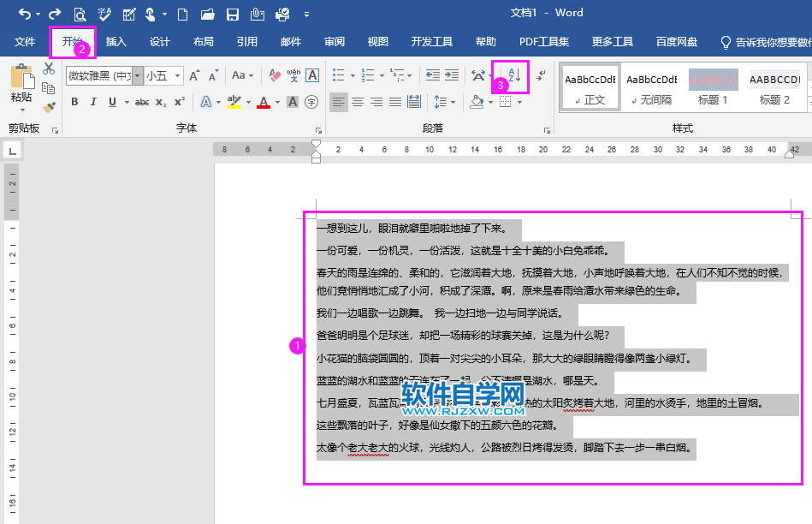The image size is (812, 524).
Task: Toggle bold formatting
Action: tap(75, 101)
